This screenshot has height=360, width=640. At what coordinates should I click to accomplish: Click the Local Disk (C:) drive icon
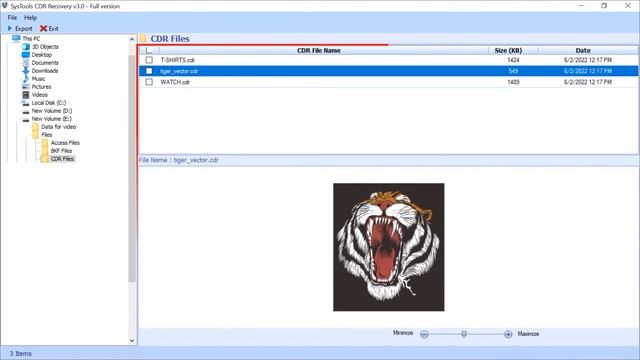[26, 103]
